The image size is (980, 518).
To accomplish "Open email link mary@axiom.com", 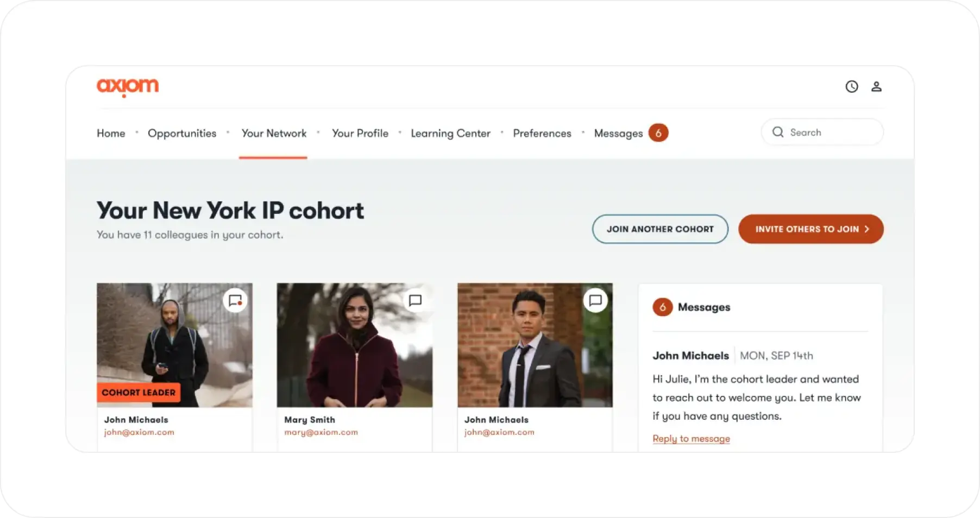I will (x=321, y=432).
